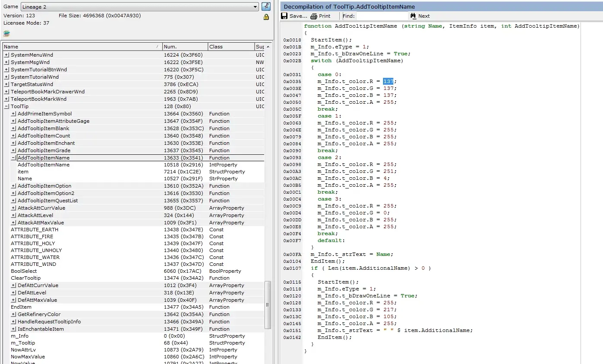The height and width of the screenshot is (364, 603).
Task: Expand the TeleportBookMarkDrawerWnd node
Action: [6, 92]
